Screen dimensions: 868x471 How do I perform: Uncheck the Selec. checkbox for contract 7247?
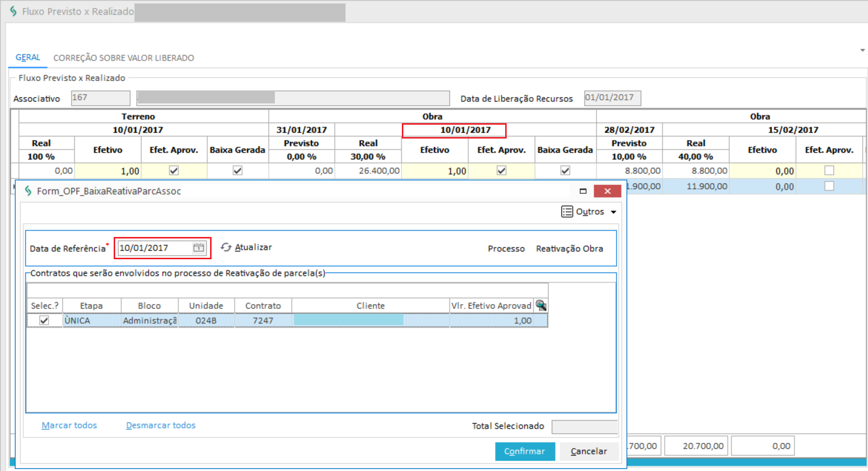point(44,321)
